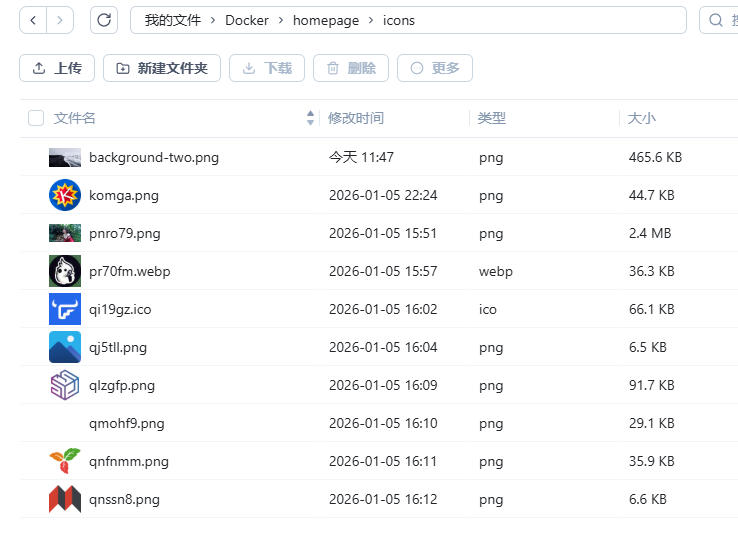Sort by file name using sort arrows
Screen dimensions: 738x543
coord(310,118)
